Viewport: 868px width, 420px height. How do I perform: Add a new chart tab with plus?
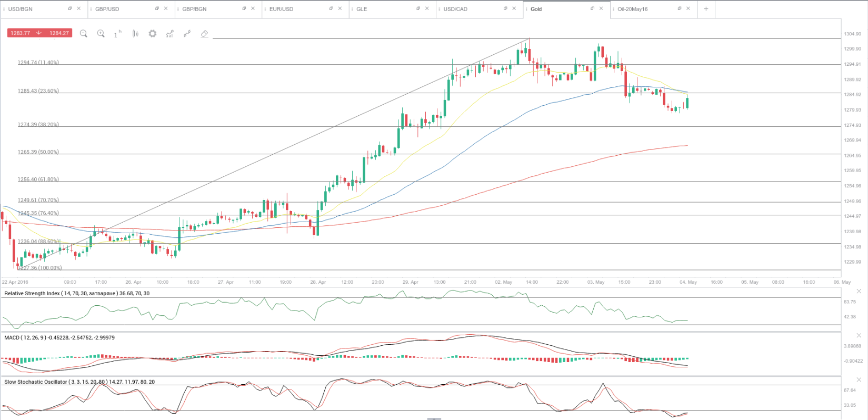coord(706,9)
